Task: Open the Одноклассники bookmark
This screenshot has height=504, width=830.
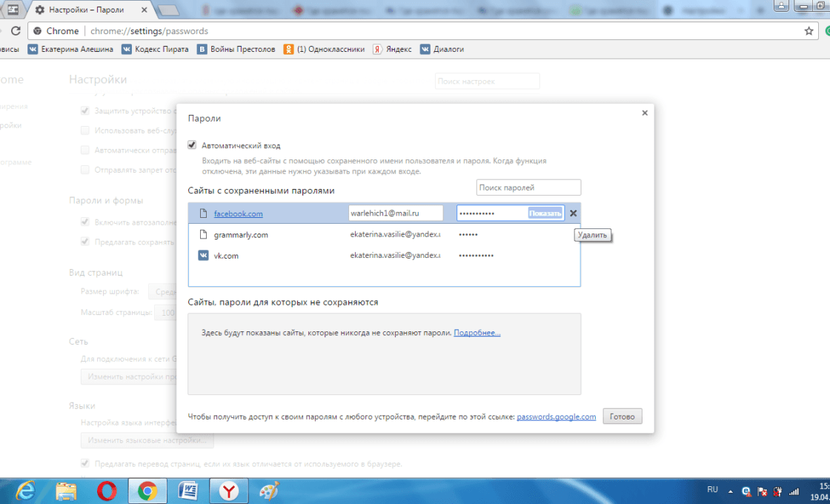Action: click(325, 50)
